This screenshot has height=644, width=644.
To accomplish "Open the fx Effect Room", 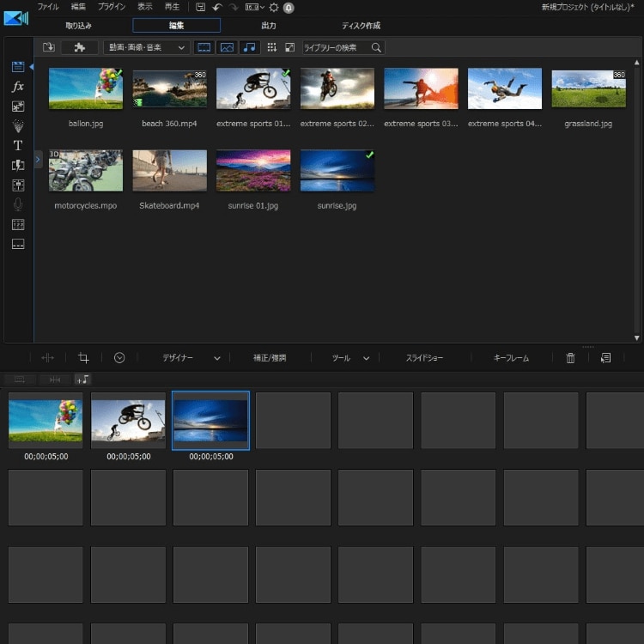I will click(18, 86).
